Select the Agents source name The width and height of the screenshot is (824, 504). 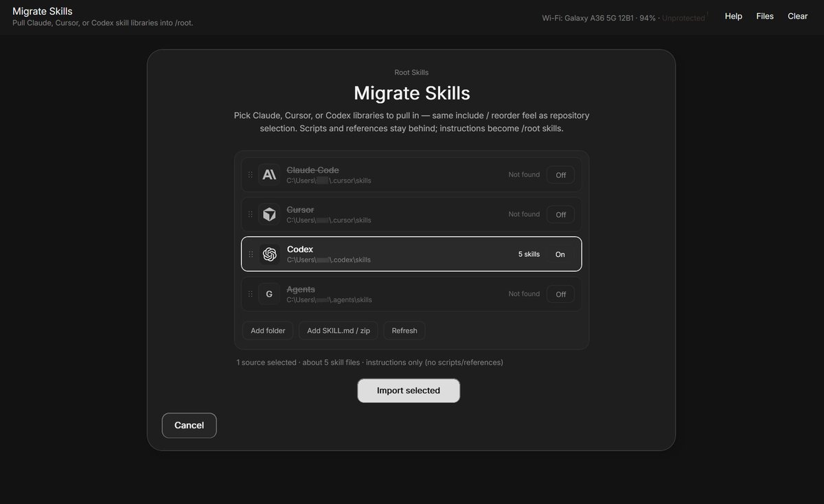(301, 289)
